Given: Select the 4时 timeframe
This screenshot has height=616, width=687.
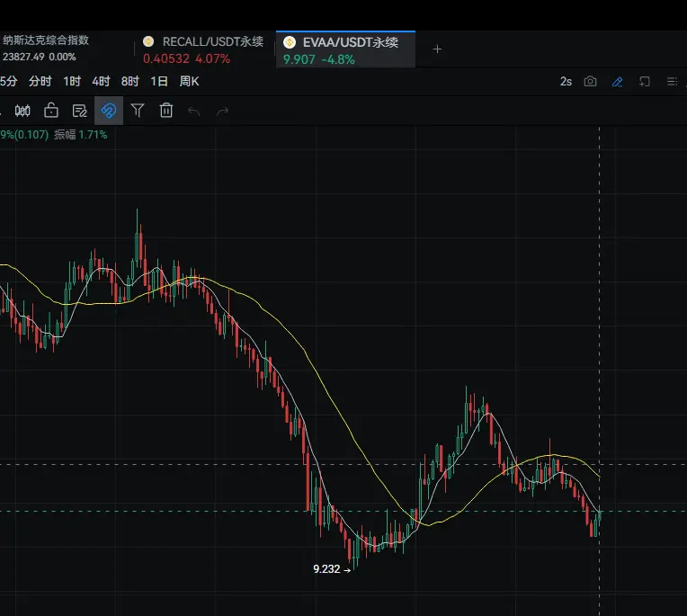Looking at the screenshot, I should tap(101, 81).
